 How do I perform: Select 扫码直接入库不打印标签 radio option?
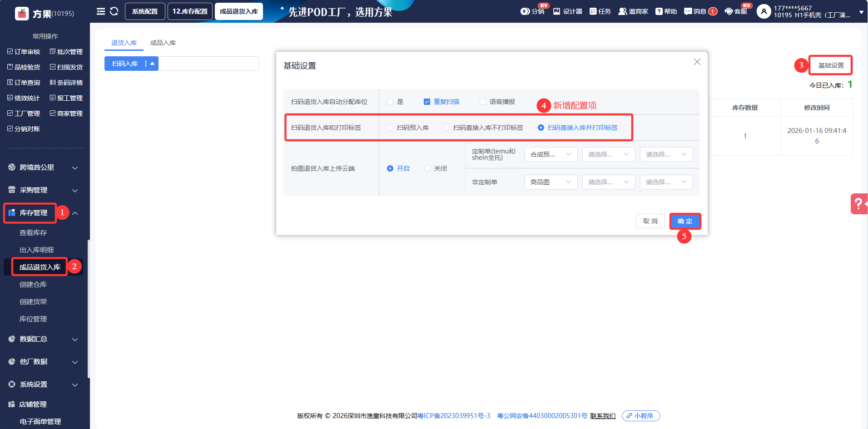(446, 128)
